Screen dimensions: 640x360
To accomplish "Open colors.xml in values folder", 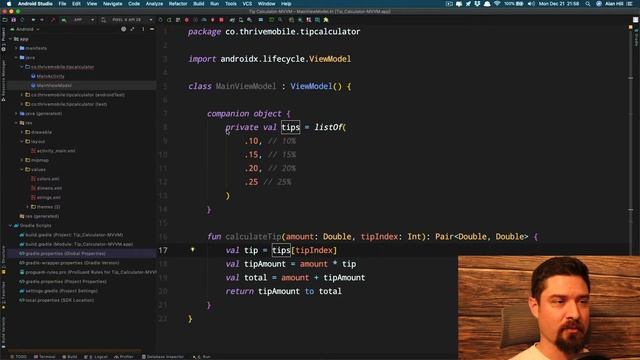I will tap(48, 179).
